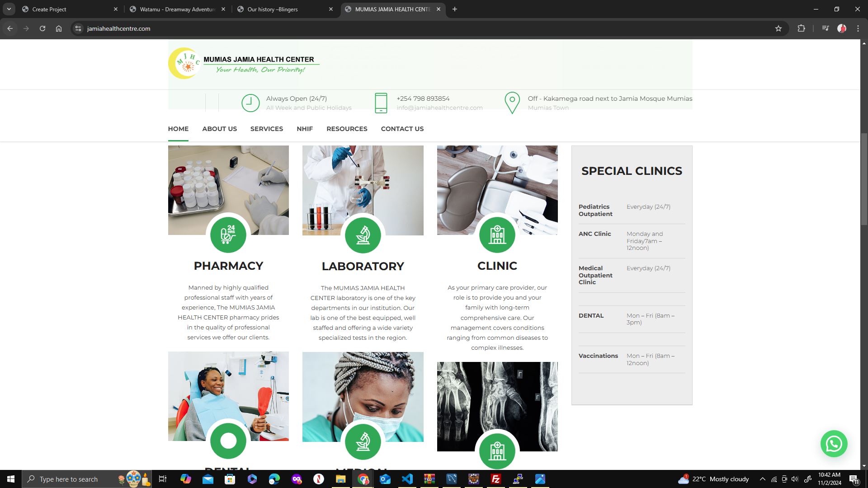Open weather widget showing 22°C Mostly cloudy
The width and height of the screenshot is (868, 488).
point(713,479)
